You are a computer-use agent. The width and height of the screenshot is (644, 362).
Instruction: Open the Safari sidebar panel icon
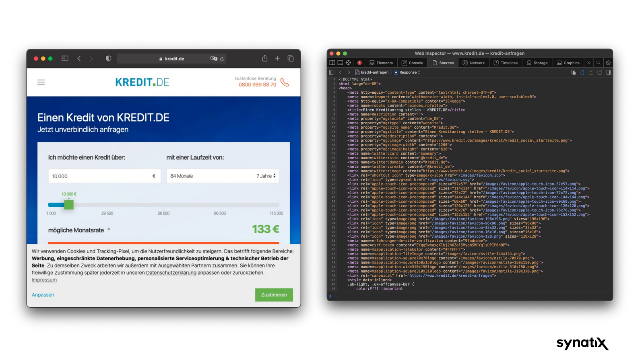pos(65,58)
